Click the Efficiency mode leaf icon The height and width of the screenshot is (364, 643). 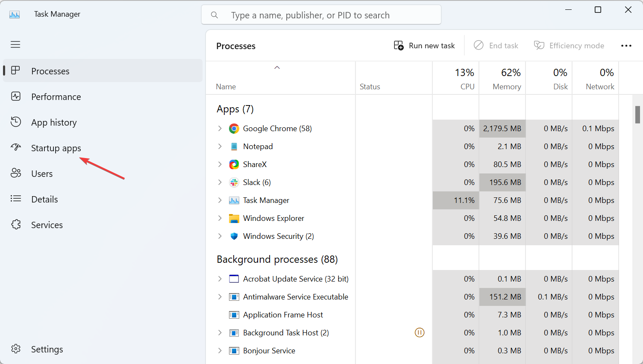539,45
